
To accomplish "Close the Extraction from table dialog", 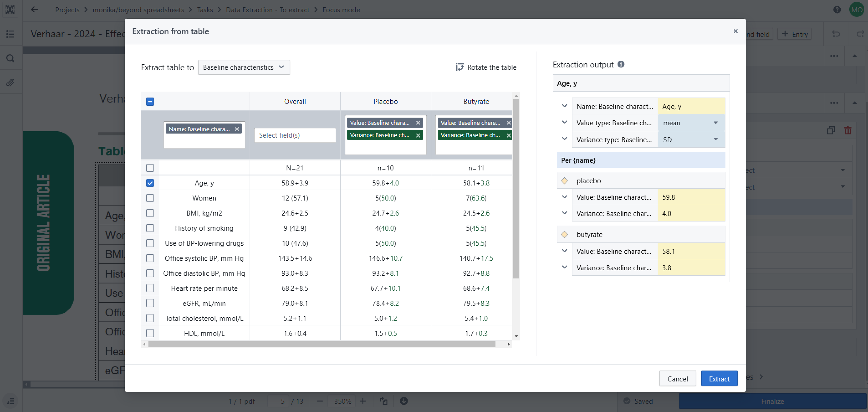I will pos(735,31).
